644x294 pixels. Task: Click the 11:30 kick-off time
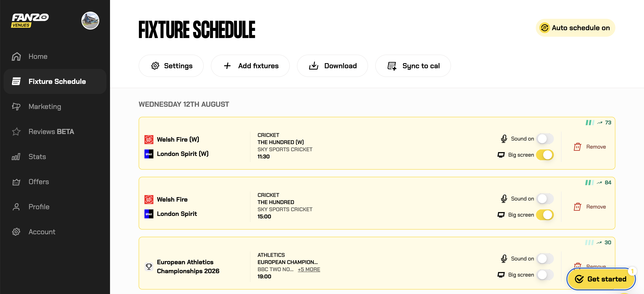263,157
